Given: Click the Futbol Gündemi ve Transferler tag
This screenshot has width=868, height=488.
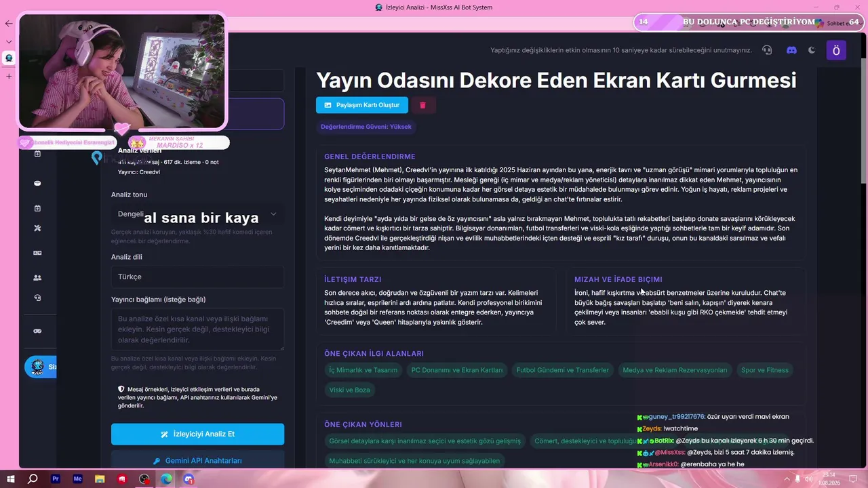Looking at the screenshot, I should click(x=563, y=370).
